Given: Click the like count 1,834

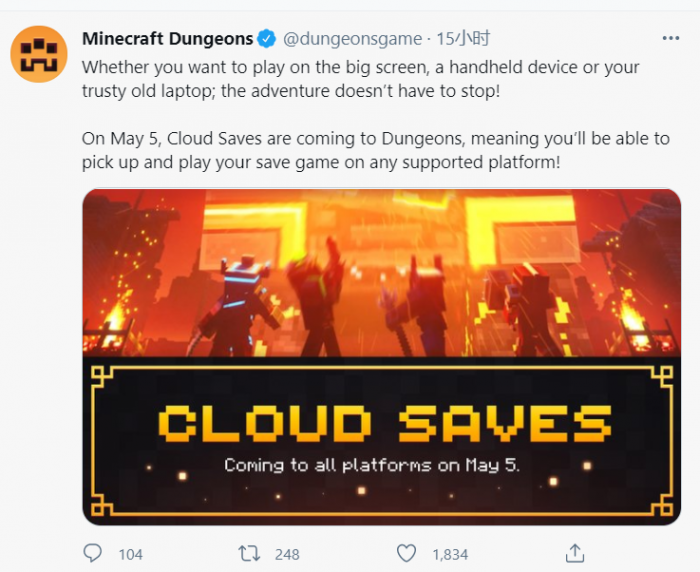Looking at the screenshot, I should [449, 554].
